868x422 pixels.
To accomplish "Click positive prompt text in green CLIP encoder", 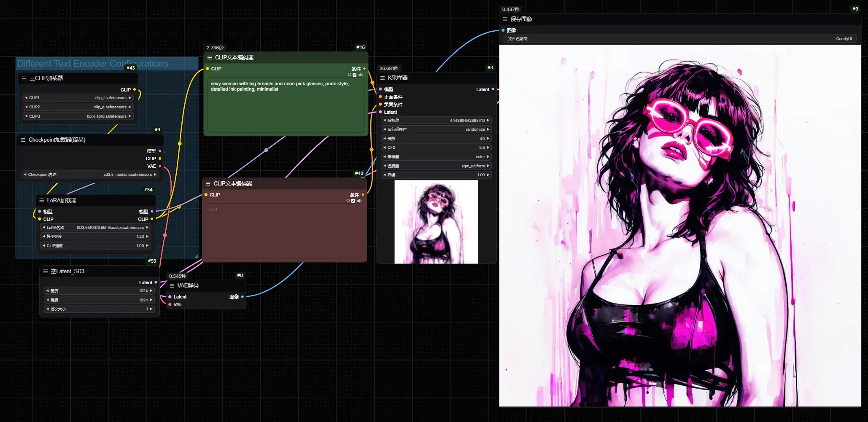I will (x=280, y=86).
